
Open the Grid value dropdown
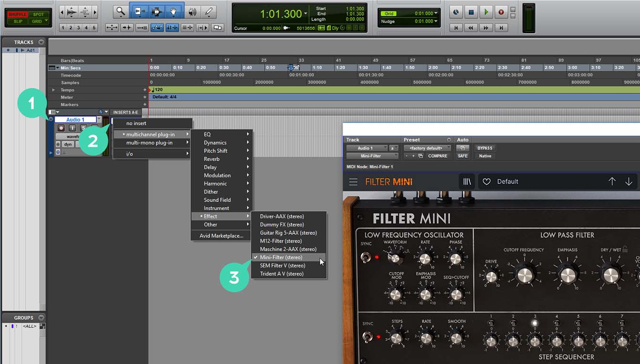tap(436, 13)
